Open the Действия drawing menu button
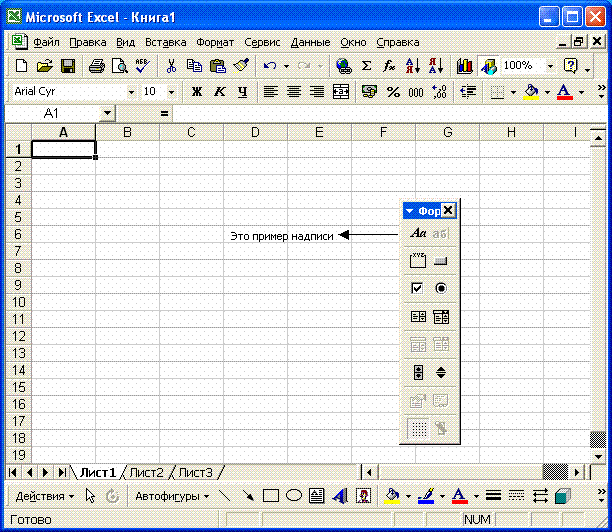 (x=44, y=496)
